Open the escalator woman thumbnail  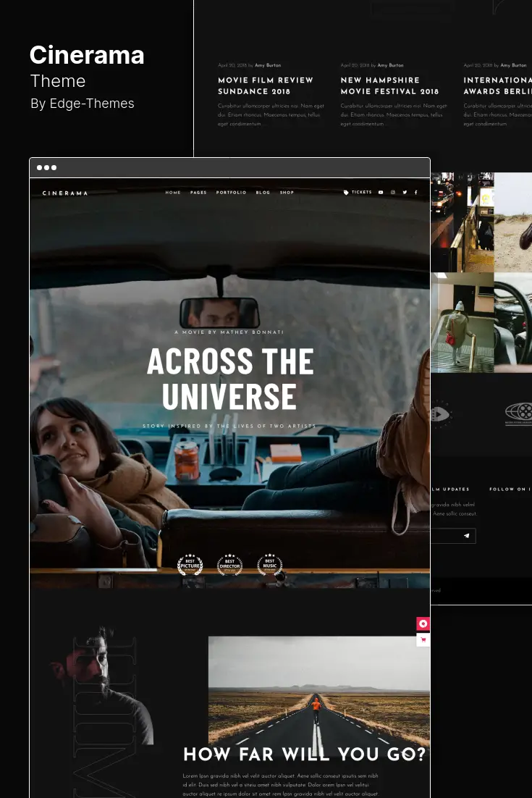tap(463, 323)
